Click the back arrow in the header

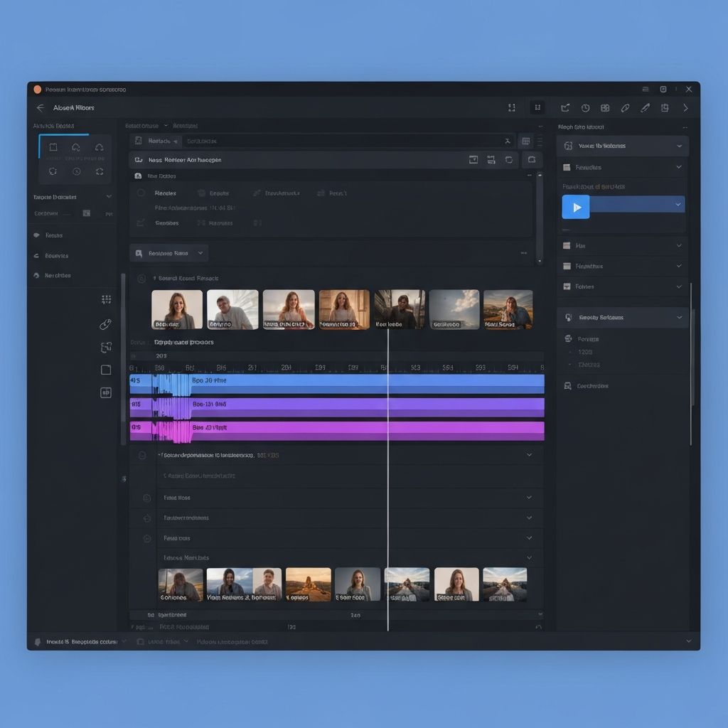[40, 108]
